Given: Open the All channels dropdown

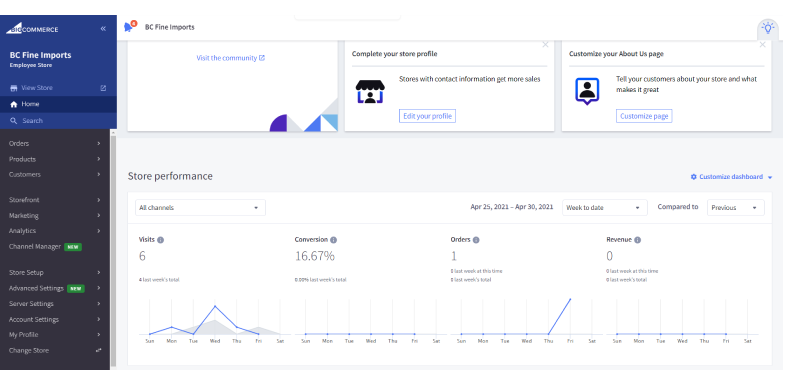Looking at the screenshot, I should (200, 208).
